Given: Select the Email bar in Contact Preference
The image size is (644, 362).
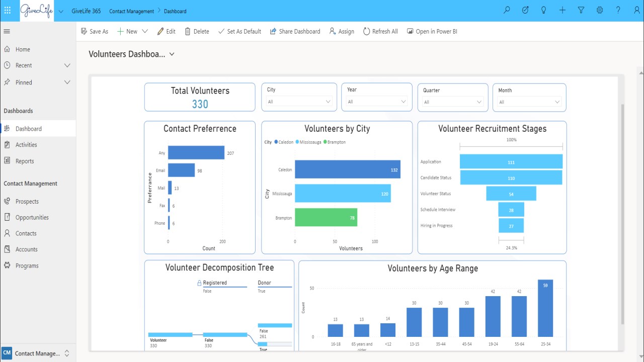Looking at the screenshot, I should [x=181, y=170].
